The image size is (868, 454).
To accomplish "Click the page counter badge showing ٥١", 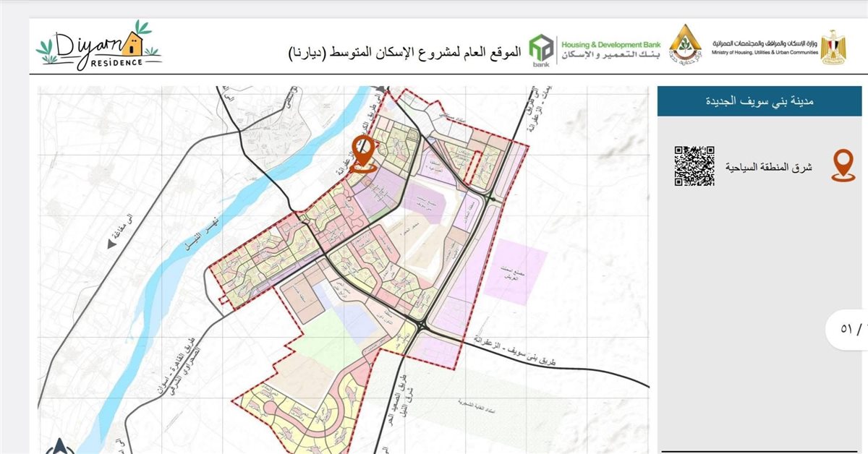I will tap(848, 328).
